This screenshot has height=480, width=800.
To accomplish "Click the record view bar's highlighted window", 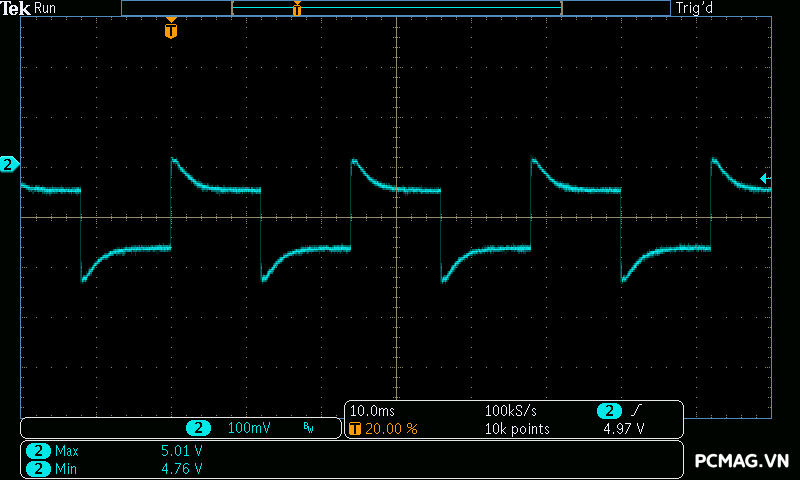I will click(396, 8).
